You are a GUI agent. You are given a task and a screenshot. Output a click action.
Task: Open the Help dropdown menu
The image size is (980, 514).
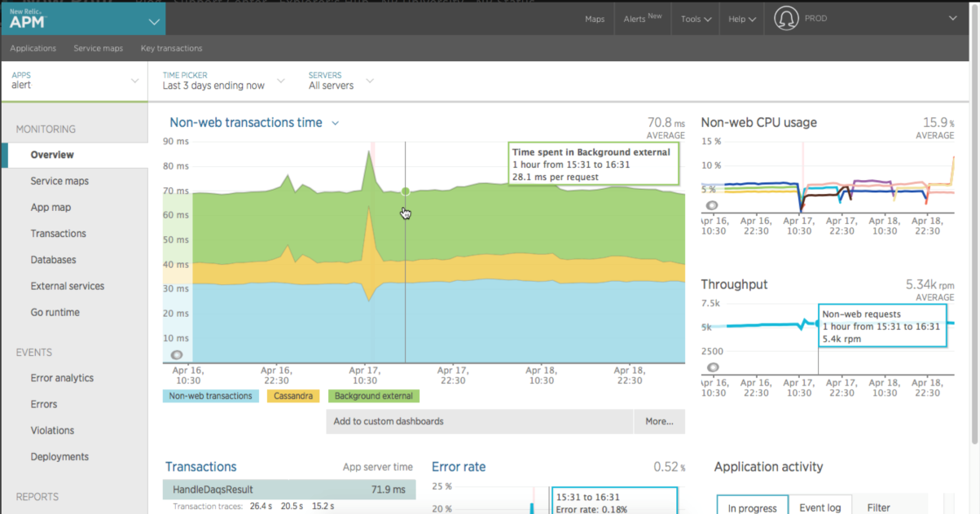741,19
